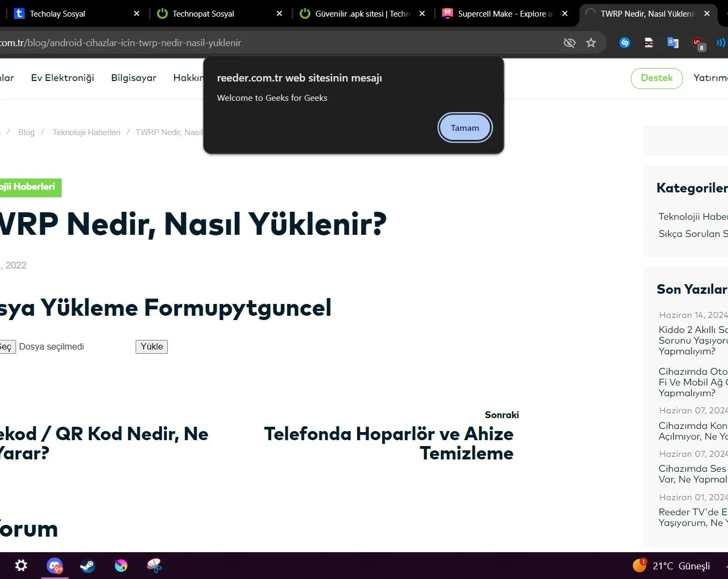This screenshot has height=579, width=728.
Task: Switch to Technopat Sosyal tab
Action: 220,13
